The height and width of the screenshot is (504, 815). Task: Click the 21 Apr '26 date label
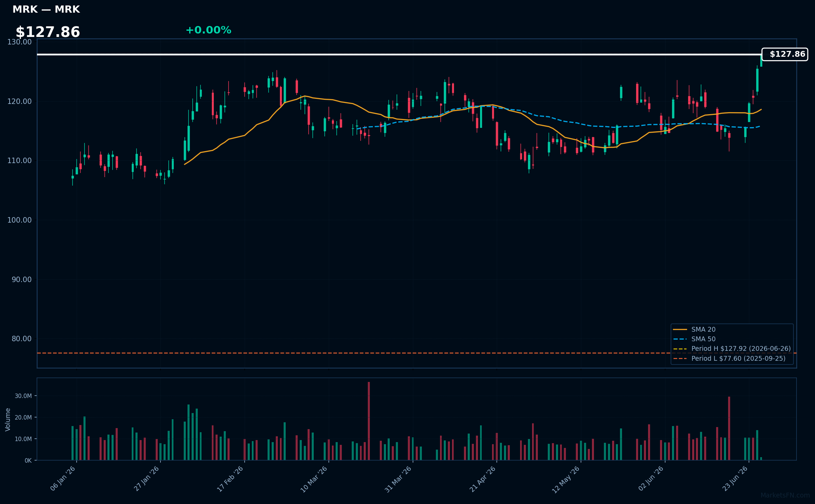click(483, 479)
